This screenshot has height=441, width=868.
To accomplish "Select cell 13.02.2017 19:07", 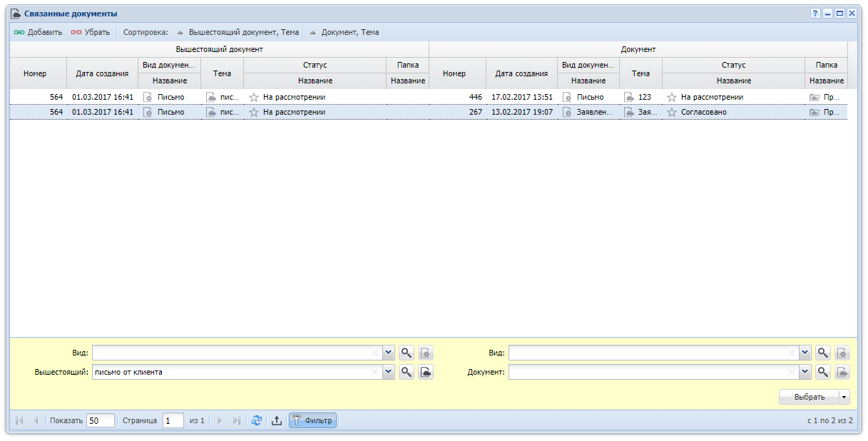I will [x=521, y=112].
